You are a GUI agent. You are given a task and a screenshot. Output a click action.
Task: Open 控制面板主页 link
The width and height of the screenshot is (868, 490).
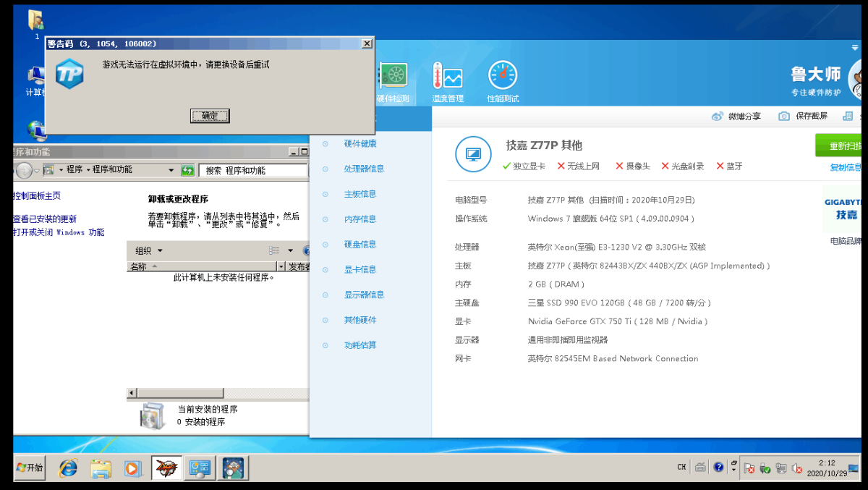pos(37,195)
